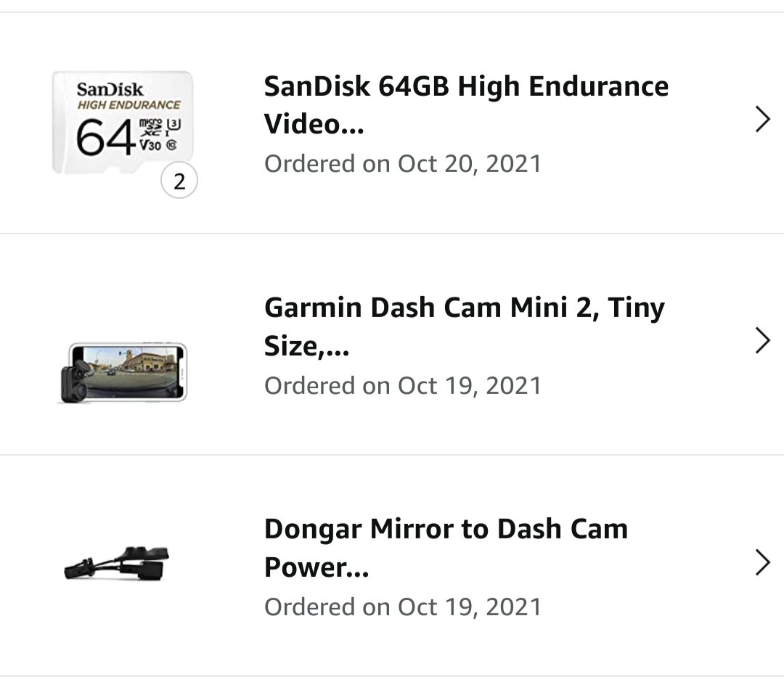
Task: Open the Dongar power adapter product image
Action: point(116,563)
